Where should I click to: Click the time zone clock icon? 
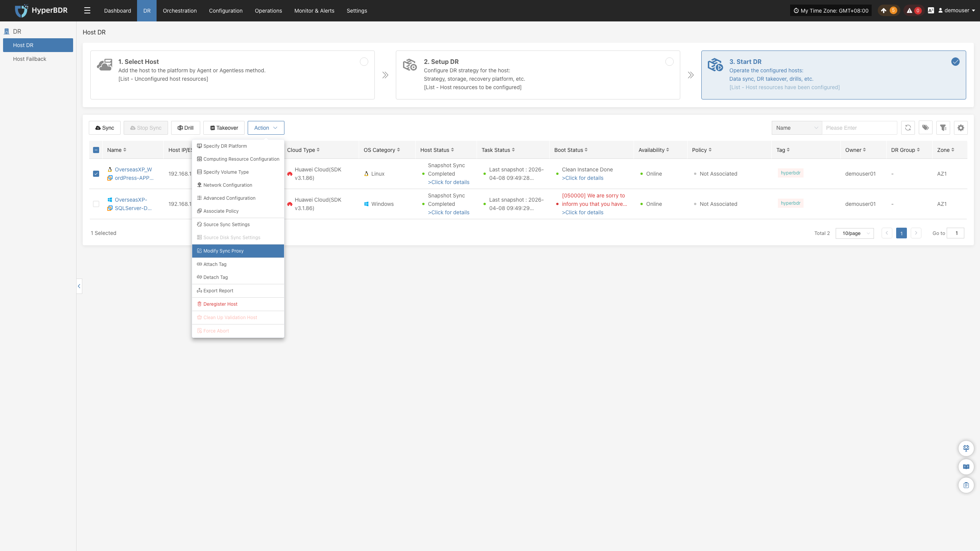click(x=796, y=11)
